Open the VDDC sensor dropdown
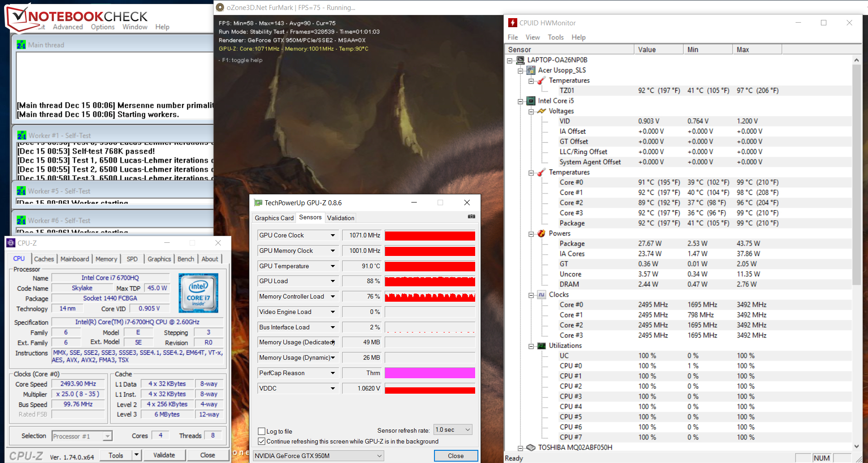 (333, 388)
